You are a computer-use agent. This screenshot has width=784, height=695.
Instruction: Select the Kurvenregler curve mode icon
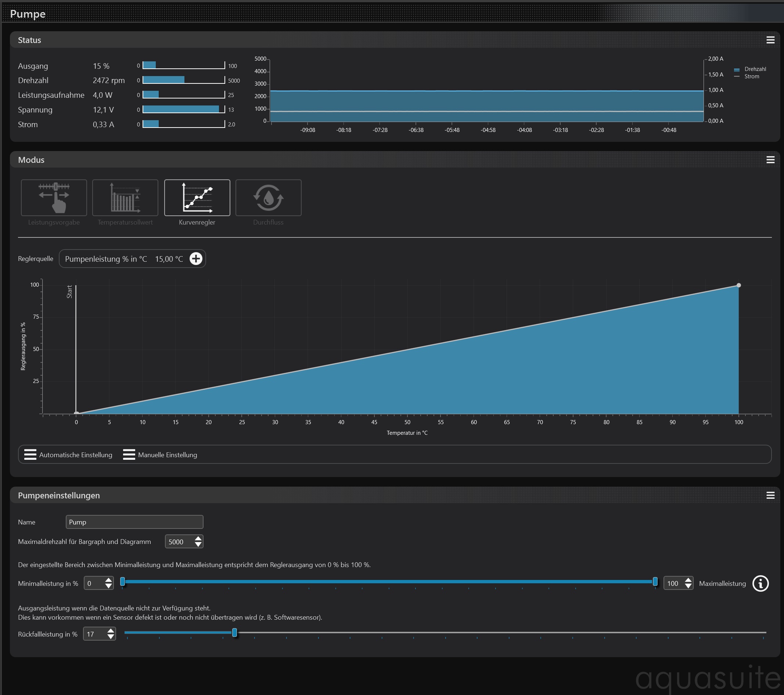(197, 198)
